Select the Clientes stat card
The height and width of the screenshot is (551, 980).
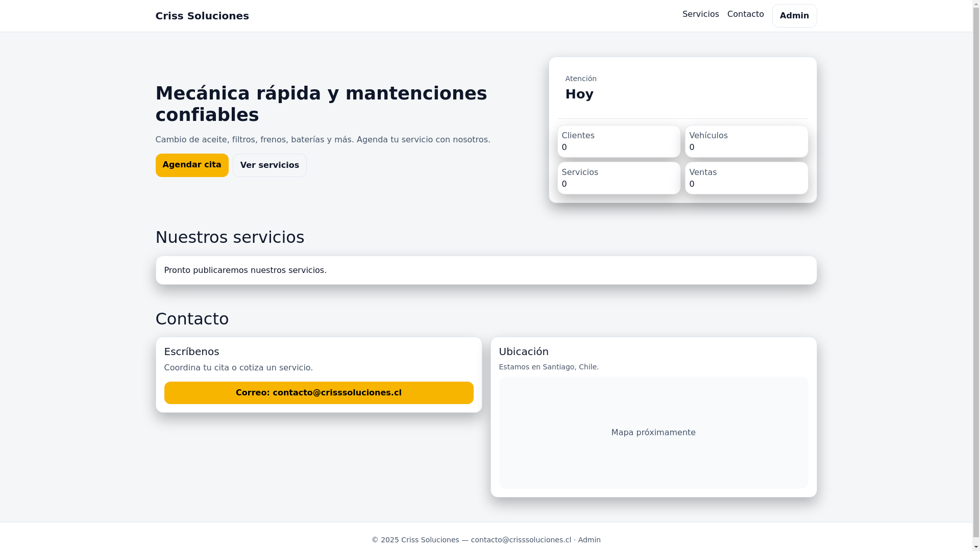click(x=618, y=141)
